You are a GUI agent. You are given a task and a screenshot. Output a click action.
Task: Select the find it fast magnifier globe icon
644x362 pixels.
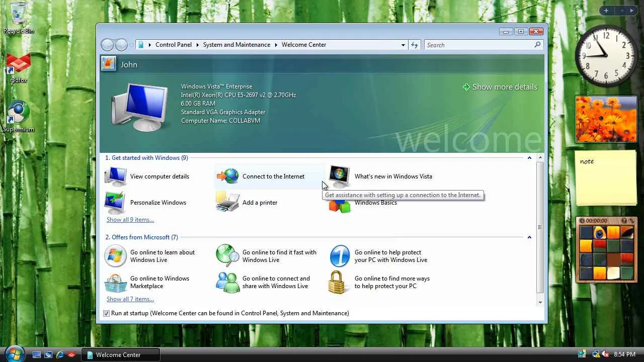227,256
